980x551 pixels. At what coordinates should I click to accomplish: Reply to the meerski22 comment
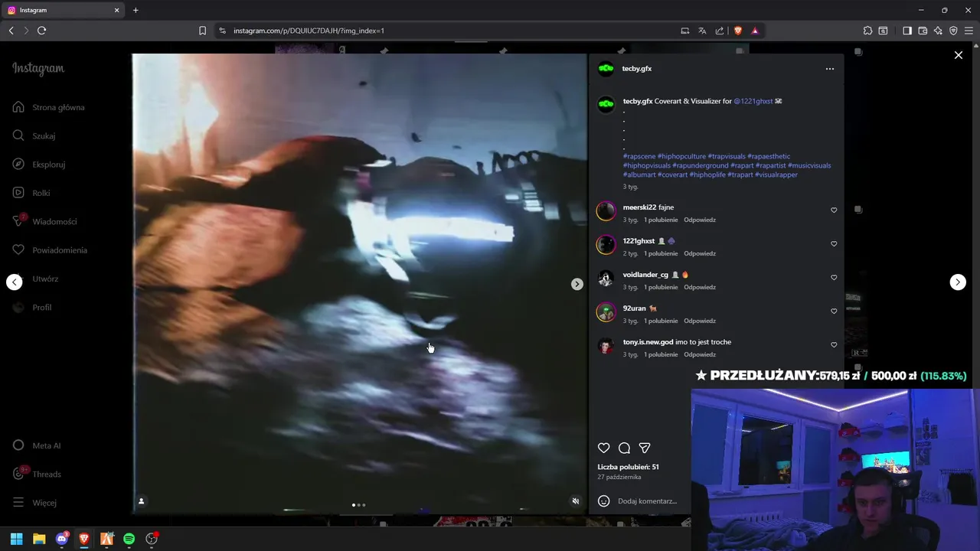(700, 220)
